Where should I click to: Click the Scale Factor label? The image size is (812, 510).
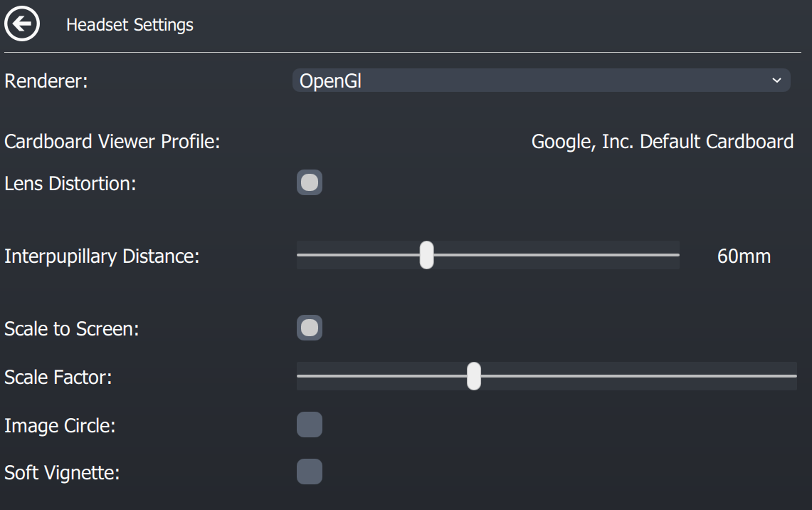(58, 377)
